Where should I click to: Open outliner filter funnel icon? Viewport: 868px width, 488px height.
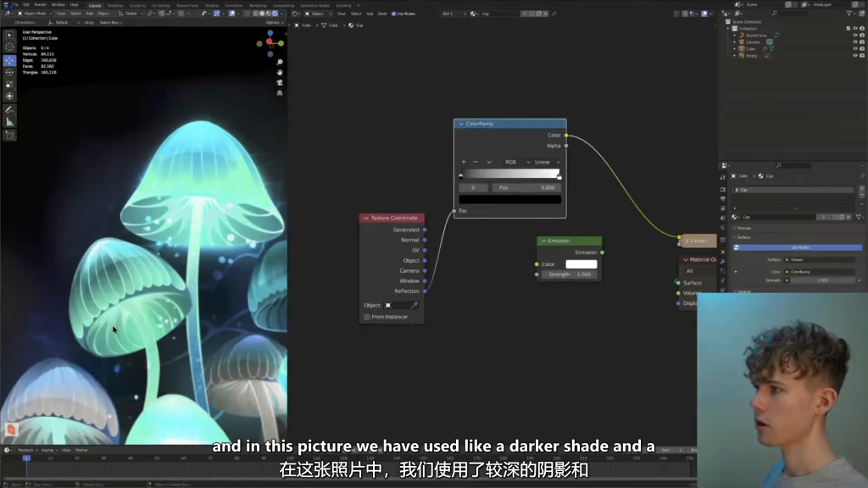click(849, 14)
